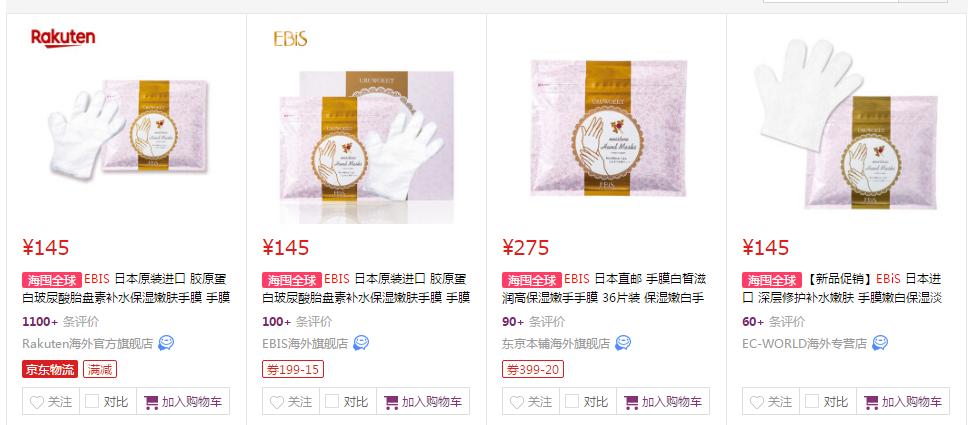Screen dimensions: 978x425
Task: Click the 券399-20 coupon badge
Action: [x=533, y=369]
